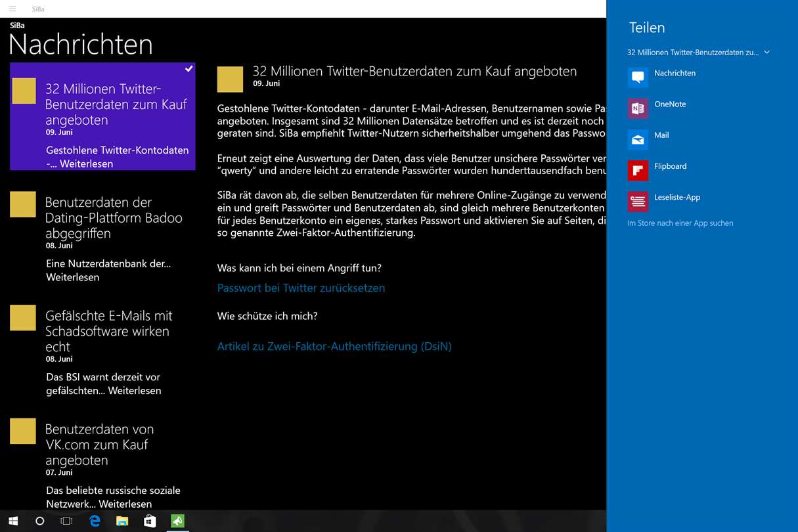The width and height of the screenshot is (798, 532).
Task: Click yellow thumbnail beside the article headline
Action: 230,79
